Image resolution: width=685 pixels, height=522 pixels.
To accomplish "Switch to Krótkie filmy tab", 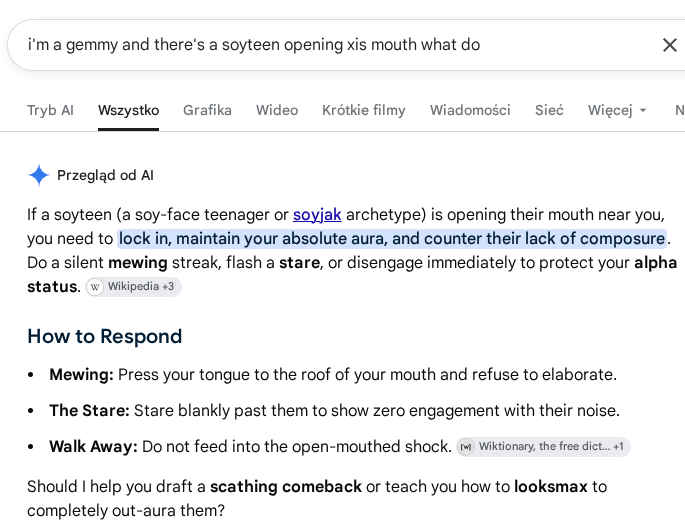I will [363, 110].
